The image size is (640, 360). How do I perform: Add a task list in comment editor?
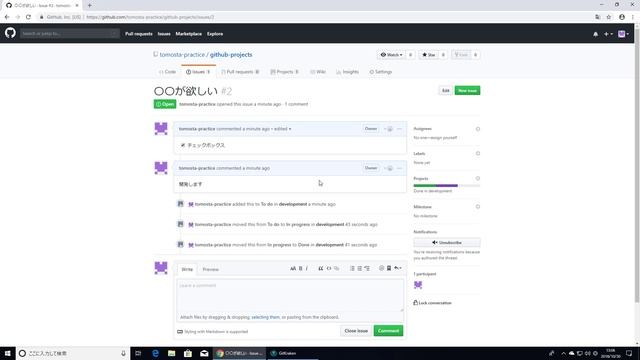(367, 268)
